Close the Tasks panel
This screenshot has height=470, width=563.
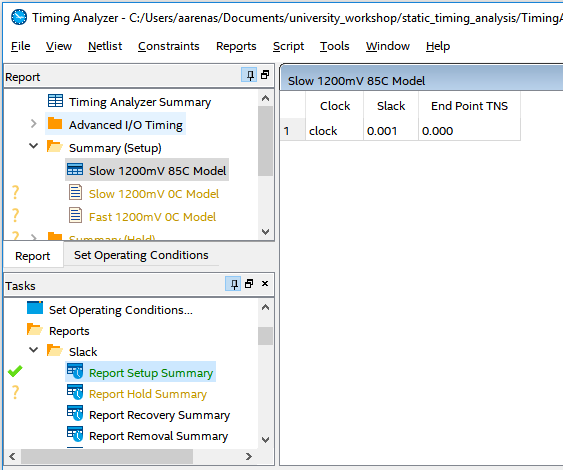coord(265,284)
